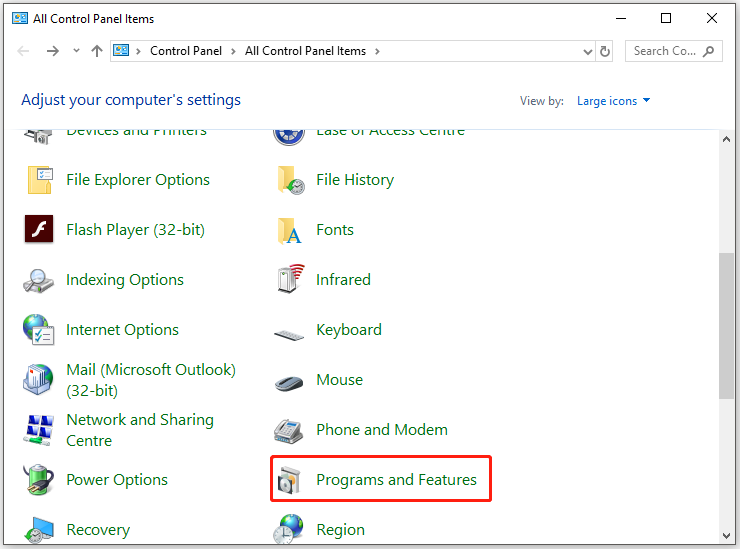
Task: Open the Network and Sharing Centre icon
Action: pos(38,430)
